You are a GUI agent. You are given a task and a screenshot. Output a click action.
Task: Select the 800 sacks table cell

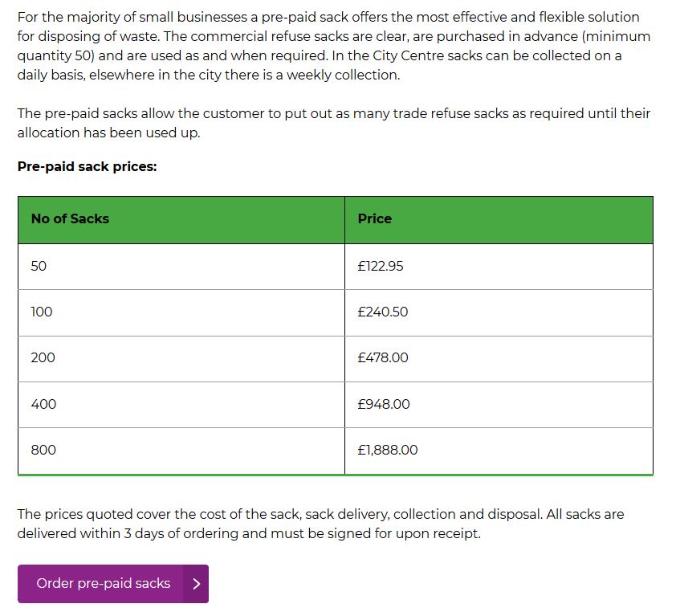point(181,451)
